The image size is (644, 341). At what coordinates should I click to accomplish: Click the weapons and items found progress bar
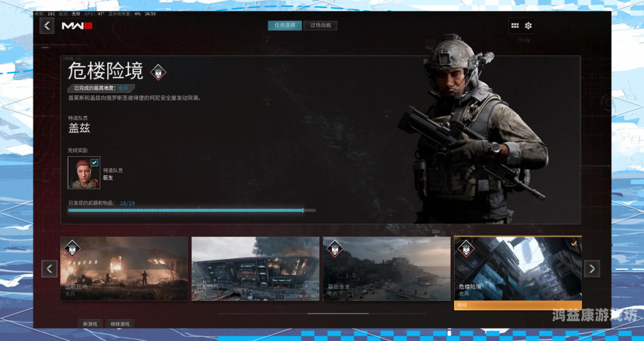click(191, 210)
